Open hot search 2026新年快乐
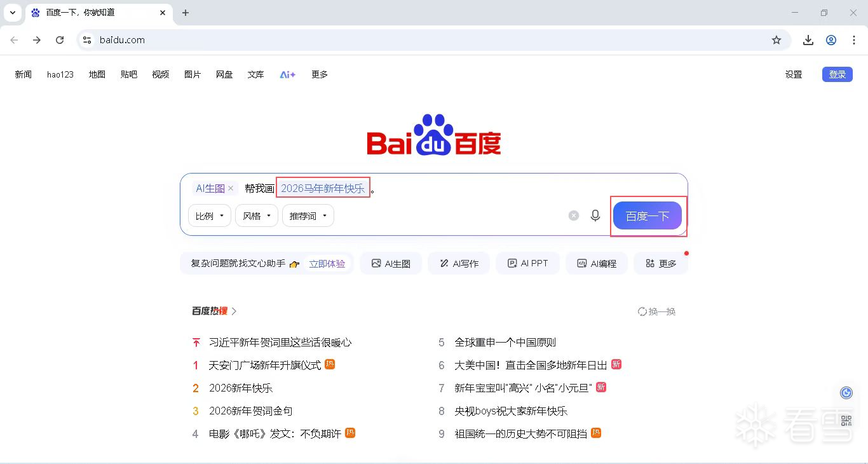This screenshot has height=464, width=868. (x=241, y=388)
